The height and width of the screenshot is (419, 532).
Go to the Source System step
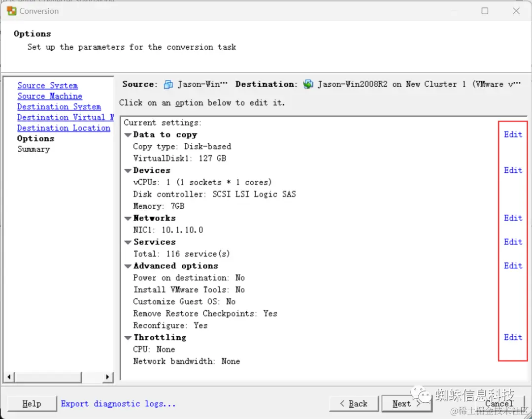coord(47,86)
